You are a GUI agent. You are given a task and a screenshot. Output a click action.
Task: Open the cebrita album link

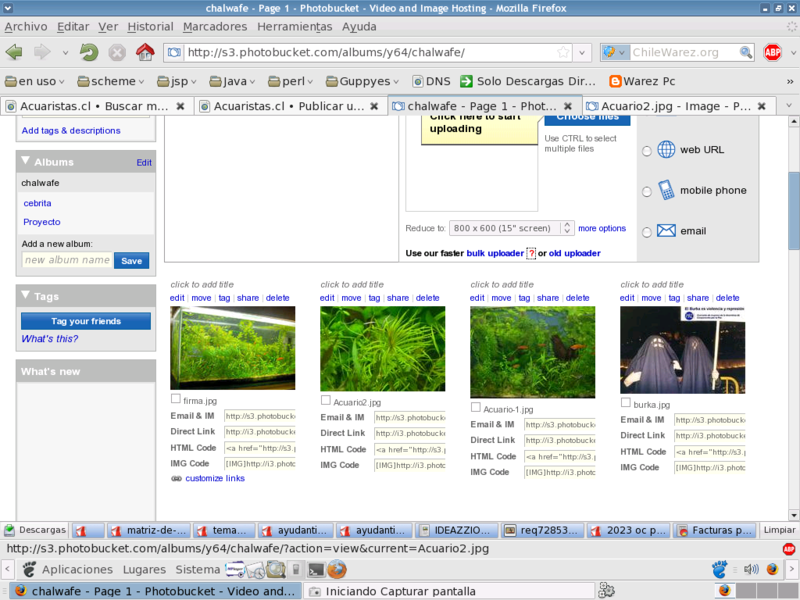tap(37, 203)
